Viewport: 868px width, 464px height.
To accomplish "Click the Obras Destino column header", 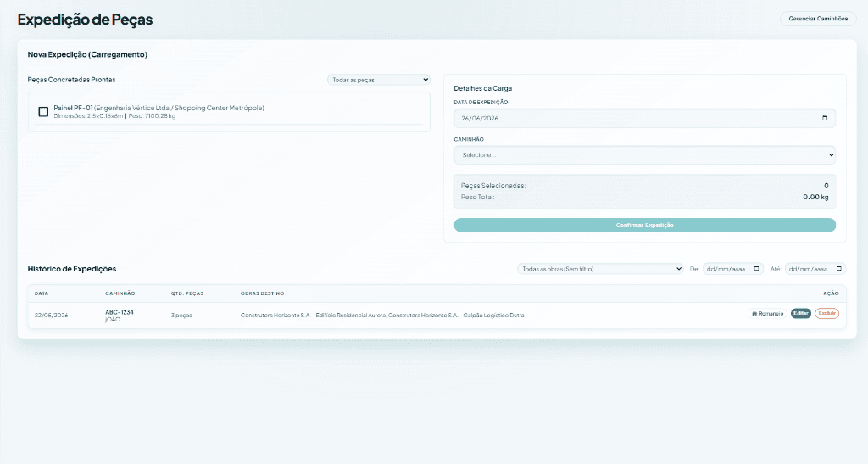I will [x=263, y=293].
